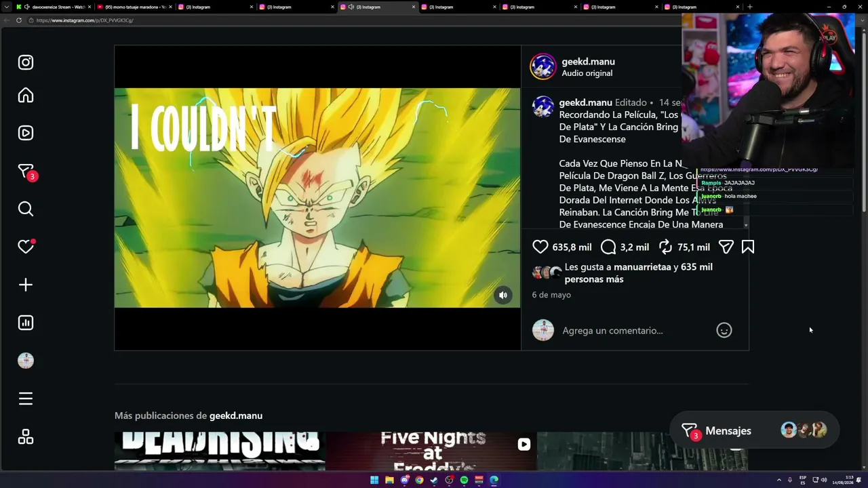Repost the geekd.manu video
This screenshot has width=868, height=488.
pyautogui.click(x=665, y=247)
